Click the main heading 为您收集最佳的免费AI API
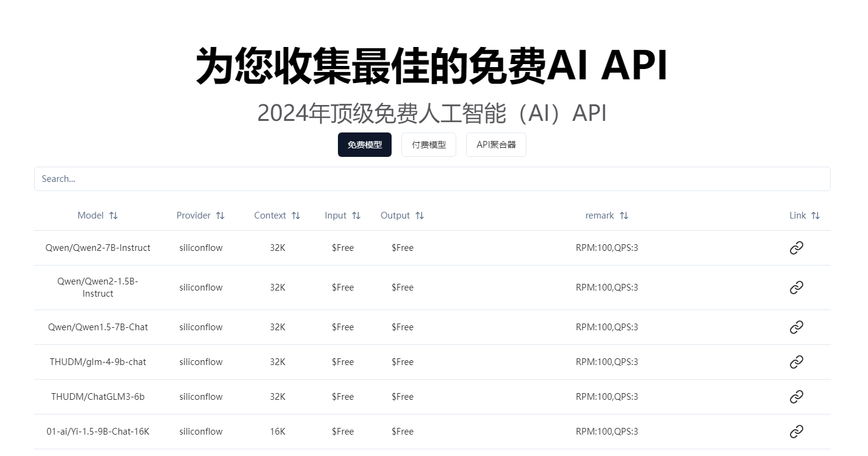 tap(432, 65)
